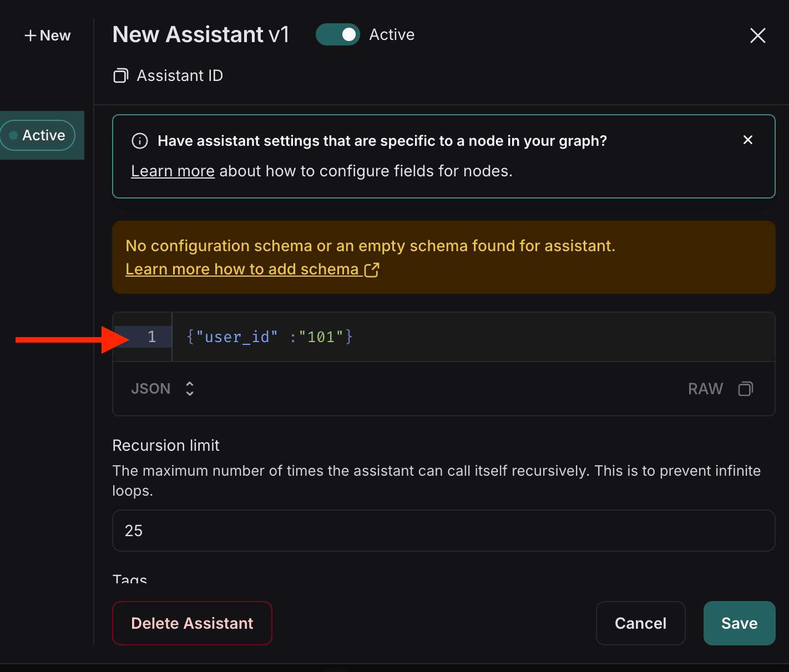Screen dimensions: 789x672
Task: Toggle the assistant Active switch off
Action: [x=338, y=34]
